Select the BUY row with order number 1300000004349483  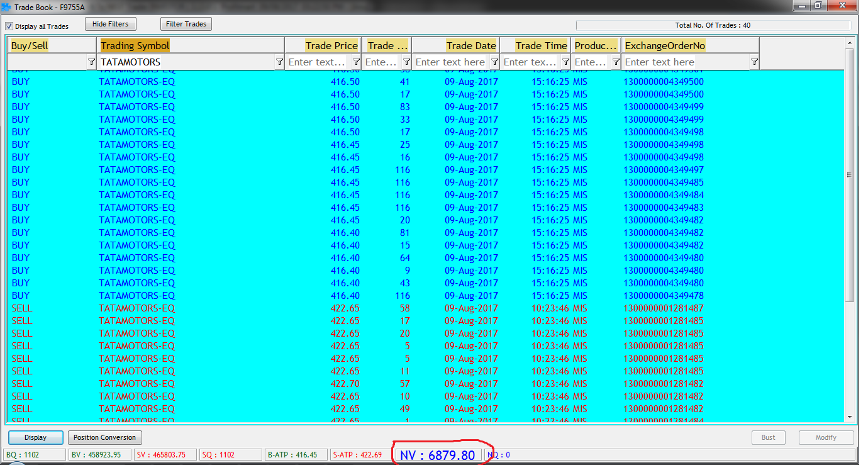point(425,208)
